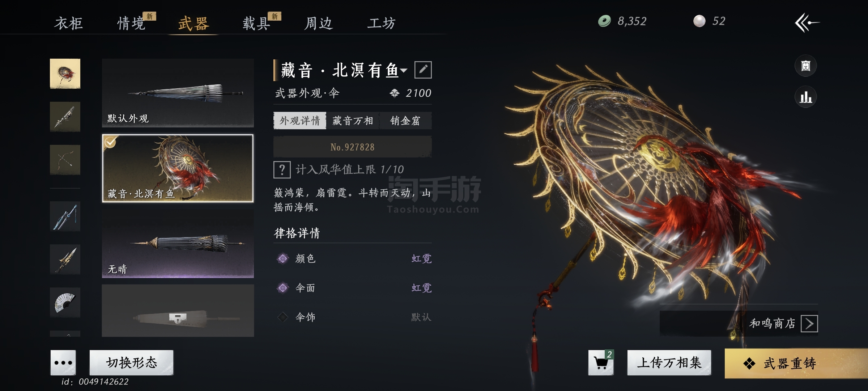
Task: Toggle the 颜色 rhythm slot diamond
Action: point(282,258)
